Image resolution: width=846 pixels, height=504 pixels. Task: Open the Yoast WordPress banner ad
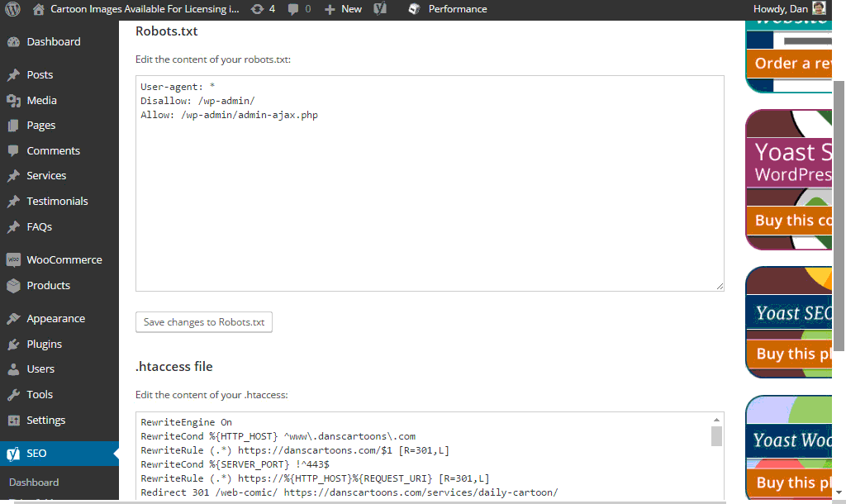tap(789, 179)
